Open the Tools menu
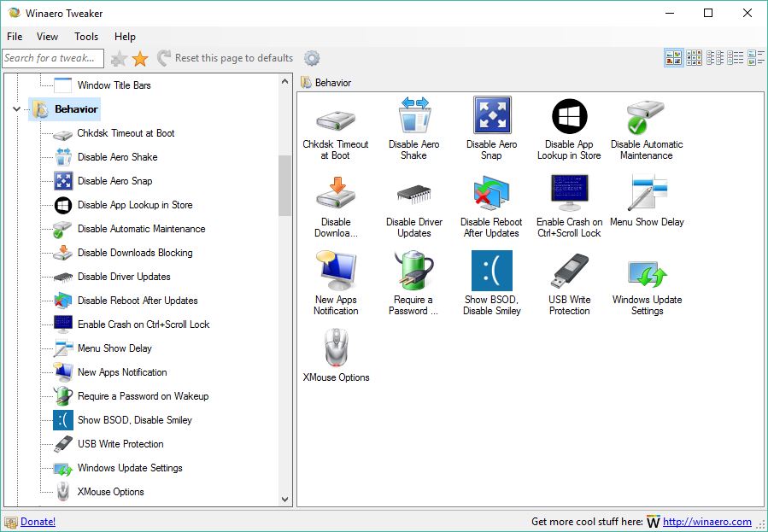Viewport: 768px width, 532px height. (86, 37)
